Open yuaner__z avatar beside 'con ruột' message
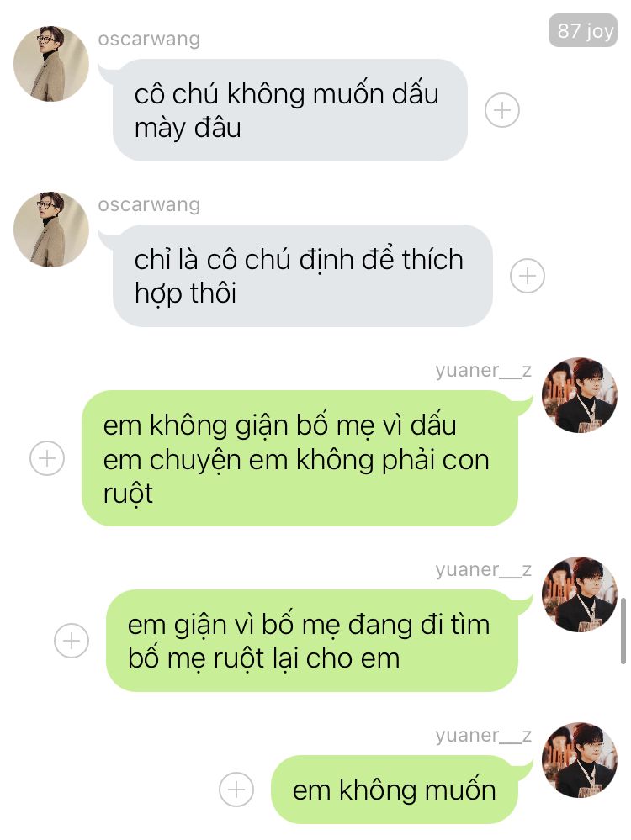The height and width of the screenshot is (840, 631). click(580, 395)
